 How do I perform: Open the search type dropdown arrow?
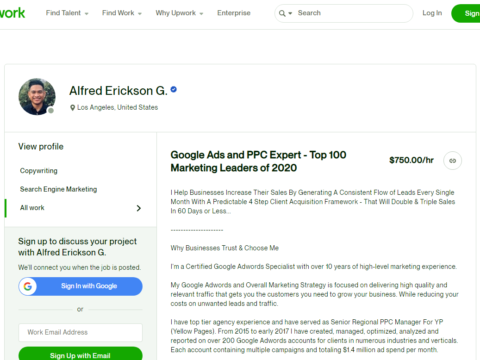290,13
